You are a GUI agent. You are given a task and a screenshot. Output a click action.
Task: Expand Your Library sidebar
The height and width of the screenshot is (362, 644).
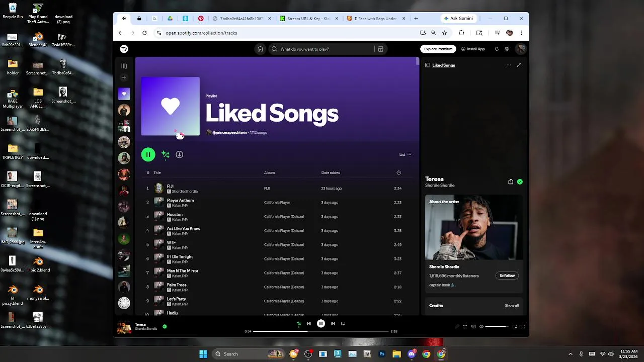point(124,66)
